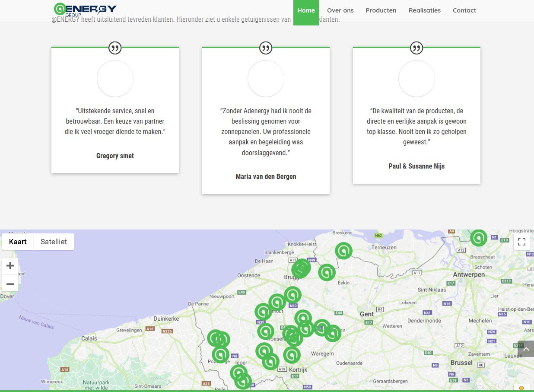Zoom out on the map
Viewport: 534px width, 392px height.
[10, 284]
